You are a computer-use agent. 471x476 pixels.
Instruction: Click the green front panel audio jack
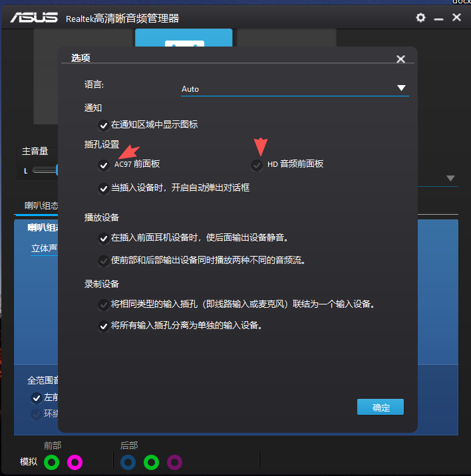[51, 461]
